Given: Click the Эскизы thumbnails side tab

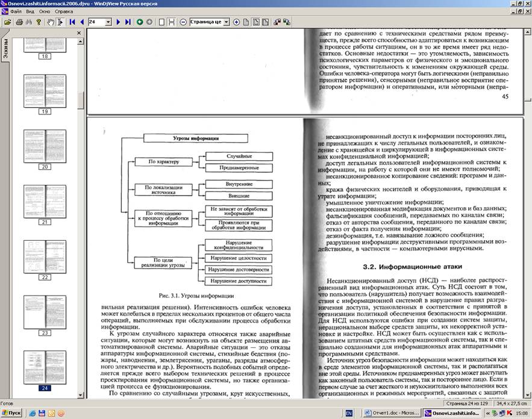Looking at the screenshot, I should [5, 47].
